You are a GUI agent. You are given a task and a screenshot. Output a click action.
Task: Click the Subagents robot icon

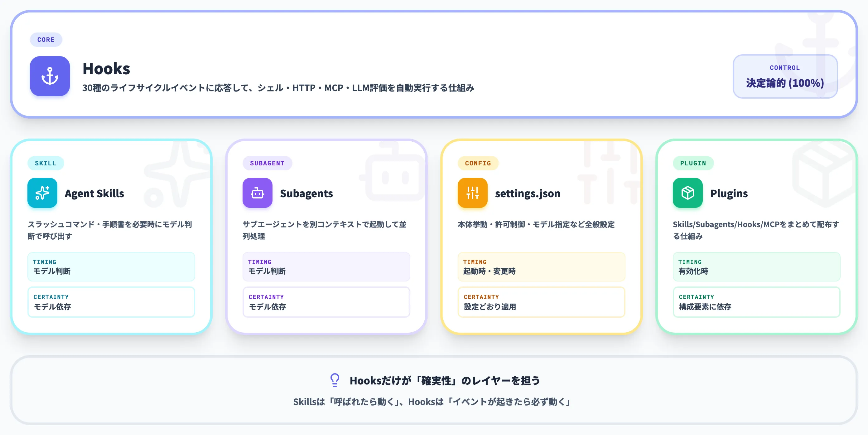pyautogui.click(x=258, y=193)
